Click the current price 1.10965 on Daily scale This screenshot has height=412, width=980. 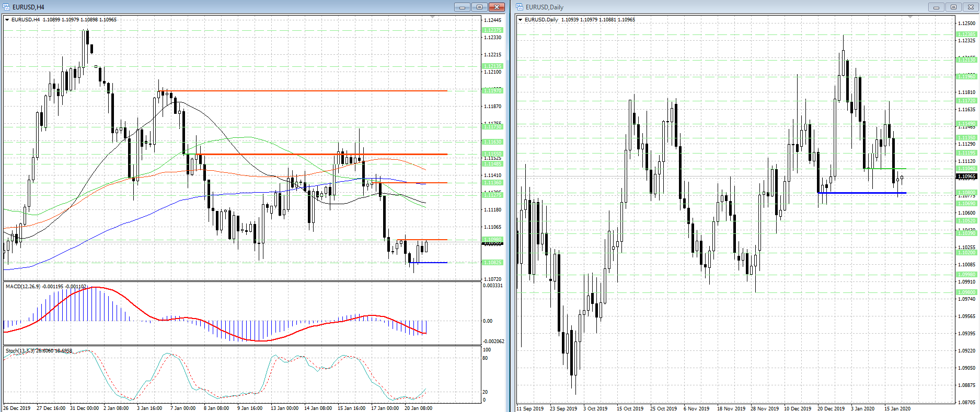click(x=967, y=176)
